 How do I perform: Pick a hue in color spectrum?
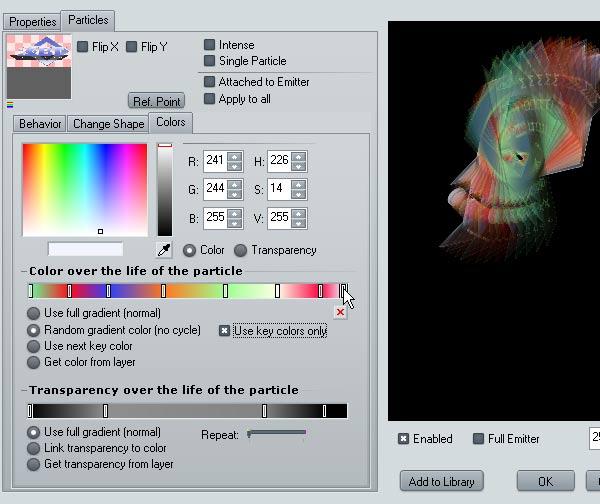[85, 190]
